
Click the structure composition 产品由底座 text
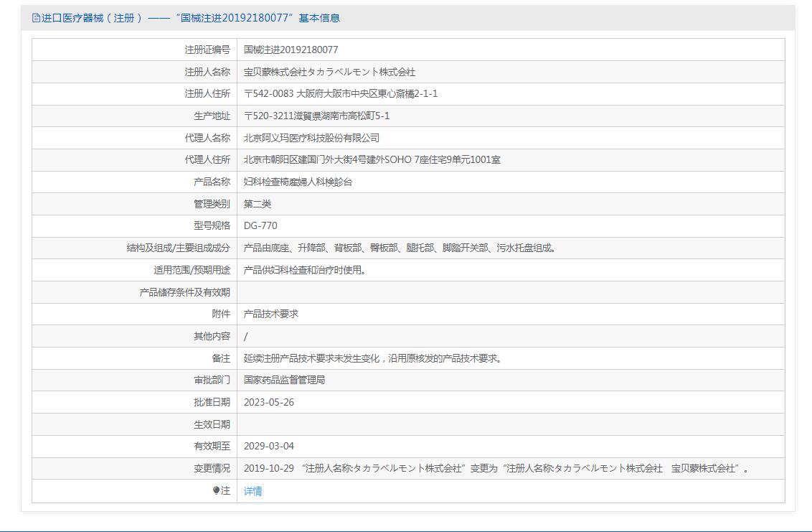(400, 248)
